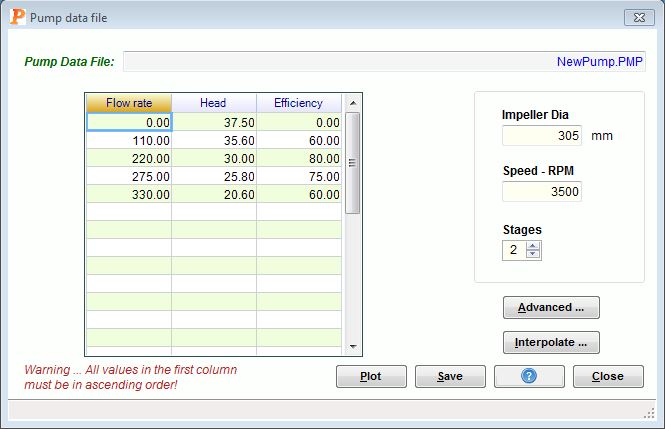Select the Flow rate column header

click(x=129, y=103)
